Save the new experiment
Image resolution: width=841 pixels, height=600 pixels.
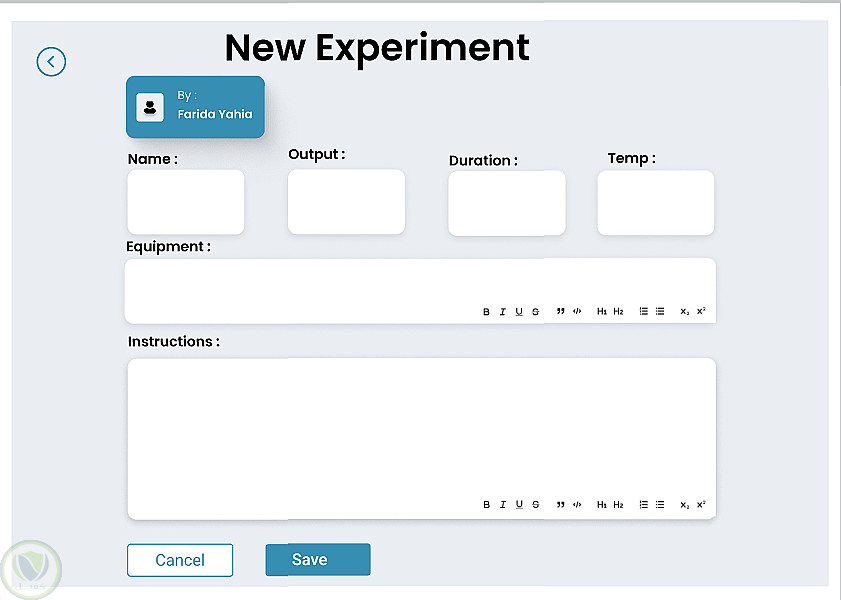click(x=318, y=560)
